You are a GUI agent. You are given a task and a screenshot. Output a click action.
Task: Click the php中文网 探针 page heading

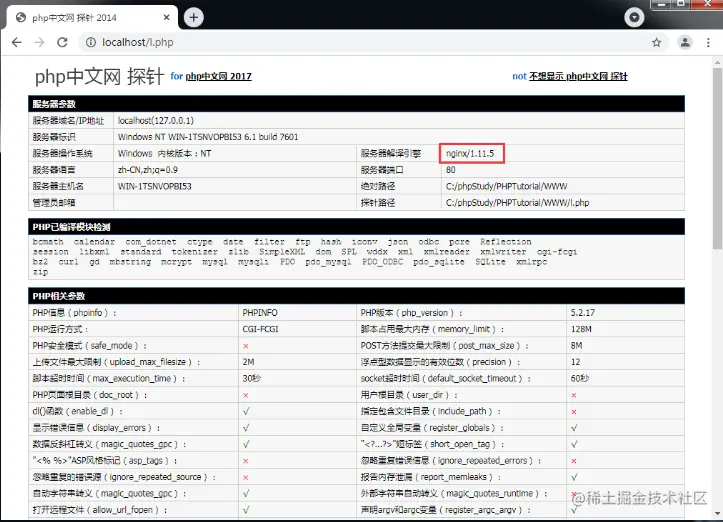[x=99, y=76]
